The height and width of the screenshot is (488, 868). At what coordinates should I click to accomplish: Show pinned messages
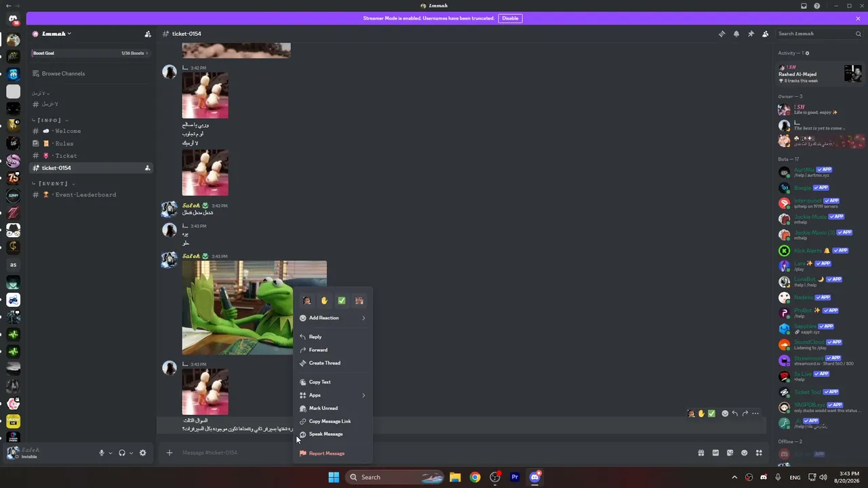(x=751, y=34)
